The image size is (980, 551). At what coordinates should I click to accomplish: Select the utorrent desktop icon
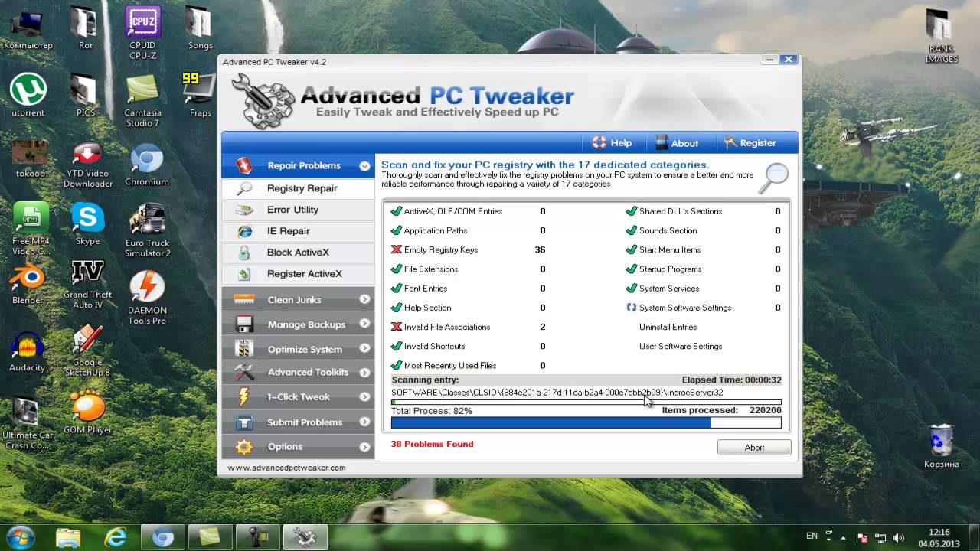28,96
